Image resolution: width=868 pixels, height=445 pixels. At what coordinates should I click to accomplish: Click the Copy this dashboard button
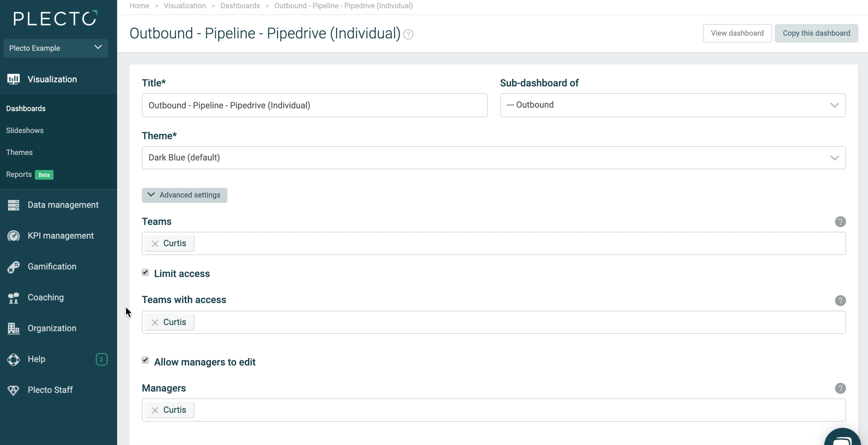[x=816, y=33]
